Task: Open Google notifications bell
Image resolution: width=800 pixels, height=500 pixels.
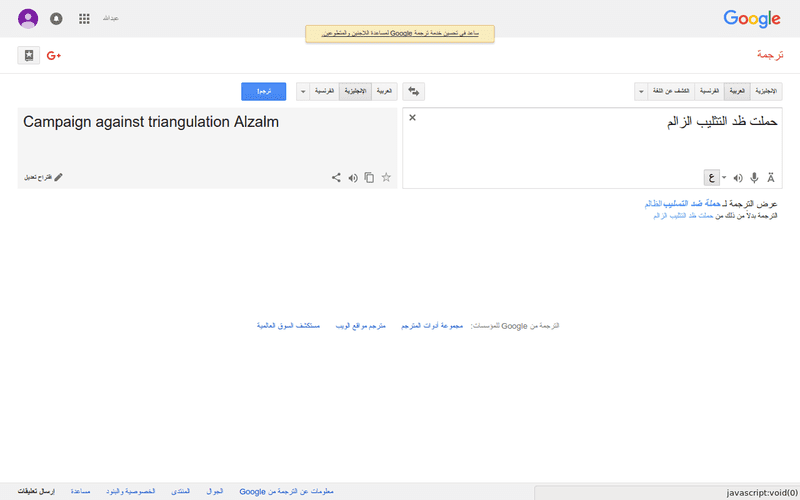Action: [x=56, y=19]
